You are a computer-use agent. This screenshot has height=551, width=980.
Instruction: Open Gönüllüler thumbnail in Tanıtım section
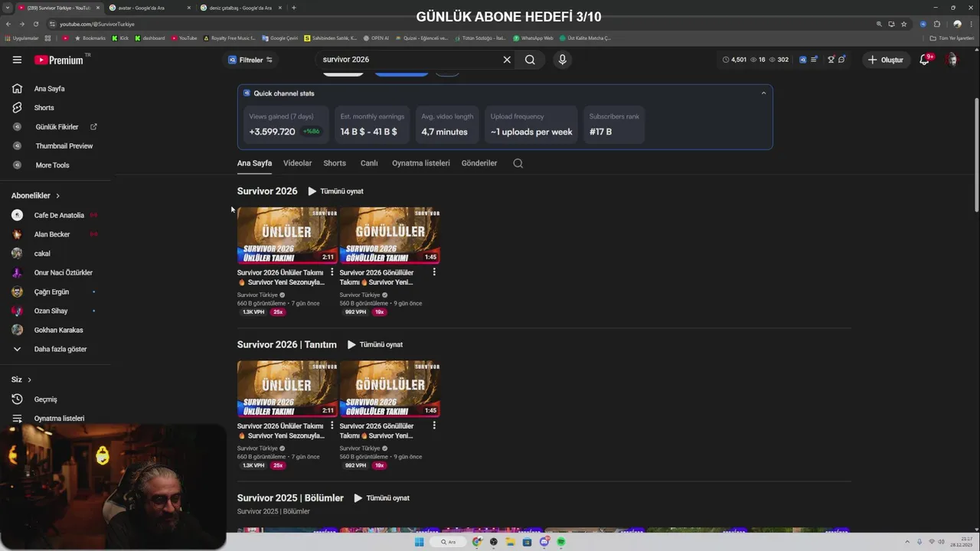pyautogui.click(x=390, y=389)
